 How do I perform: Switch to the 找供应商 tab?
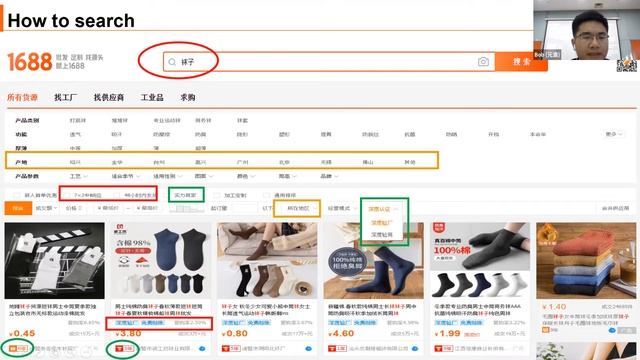point(109,98)
